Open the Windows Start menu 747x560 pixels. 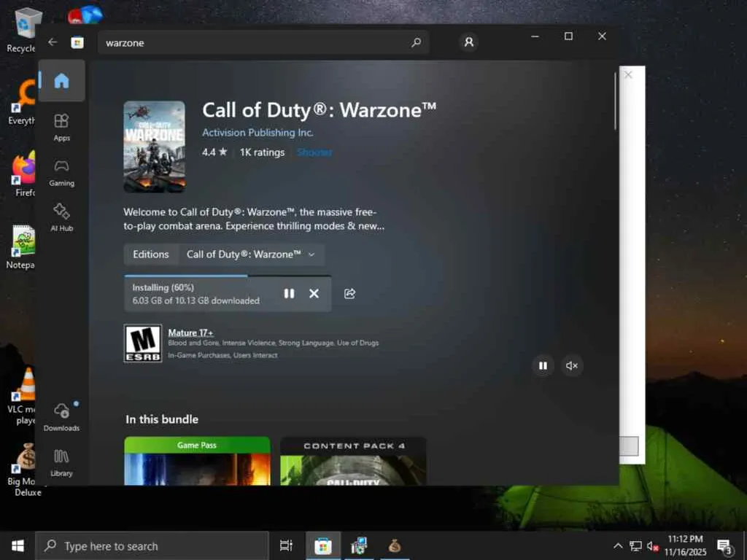point(18,545)
